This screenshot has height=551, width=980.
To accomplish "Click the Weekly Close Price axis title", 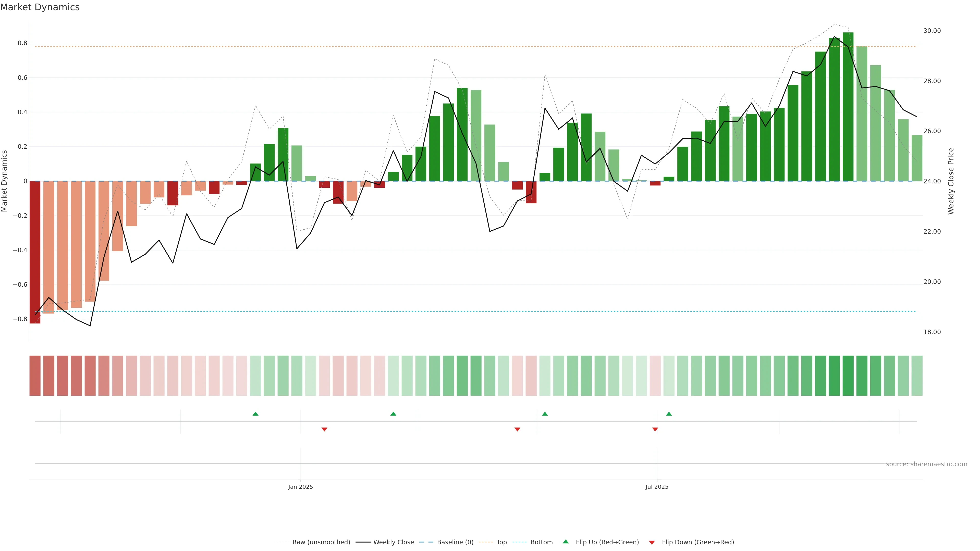I will point(951,181).
